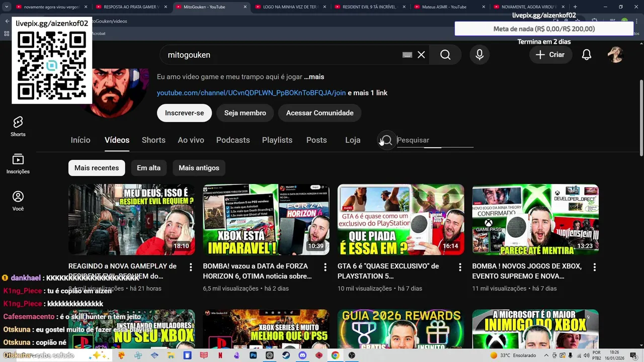Expand channel description with ...mais
This screenshot has width=644, height=362.
[314, 77]
